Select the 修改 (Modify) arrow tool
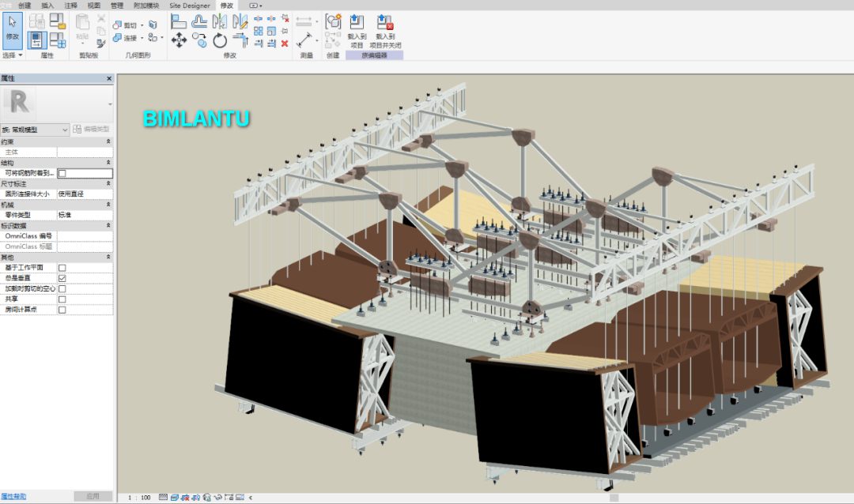Image resolution: width=854 pixels, height=504 pixels. [x=12, y=31]
